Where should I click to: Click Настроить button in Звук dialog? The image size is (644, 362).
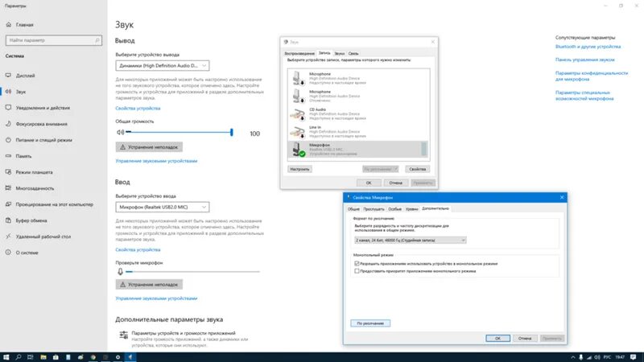pyautogui.click(x=299, y=169)
